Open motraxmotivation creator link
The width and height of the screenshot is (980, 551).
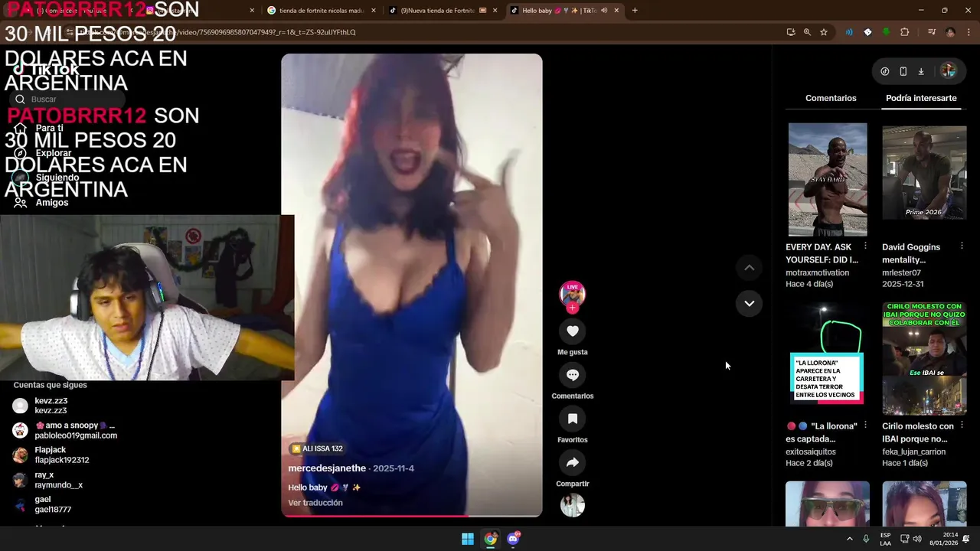tap(817, 272)
